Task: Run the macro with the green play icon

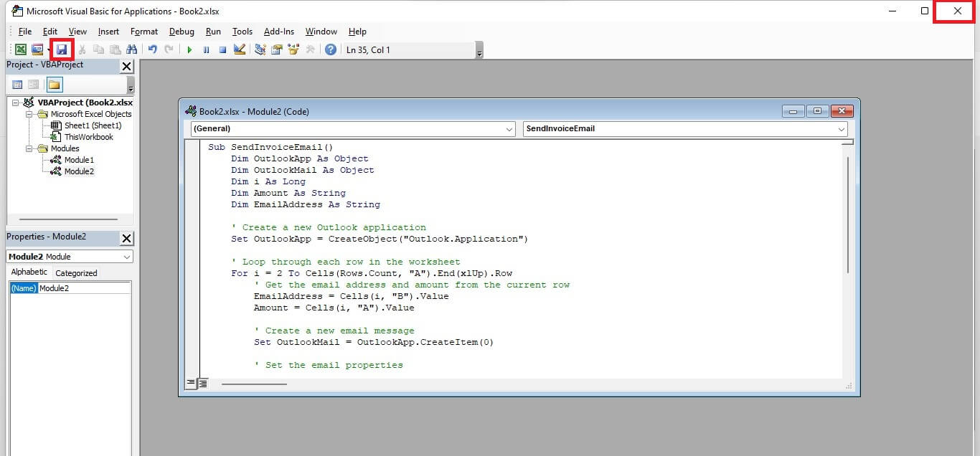Action: pyautogui.click(x=189, y=49)
